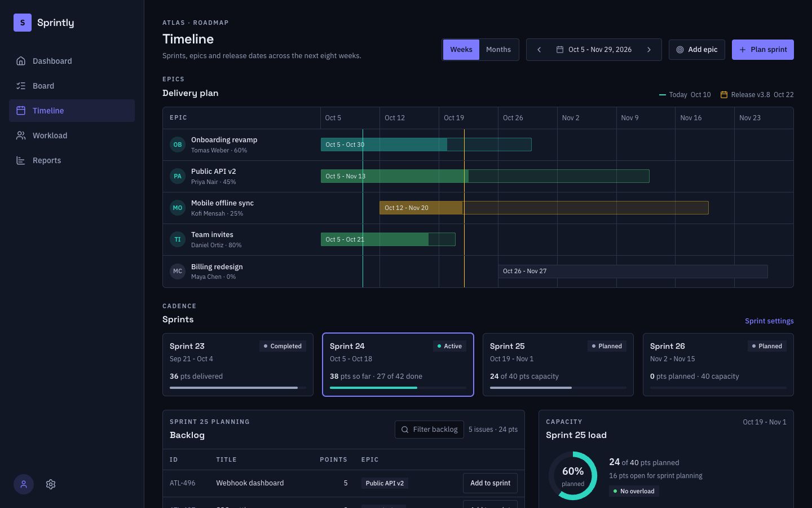812x508 pixels.
Task: Click the Oct 19 column header
Action: [x=469, y=118]
